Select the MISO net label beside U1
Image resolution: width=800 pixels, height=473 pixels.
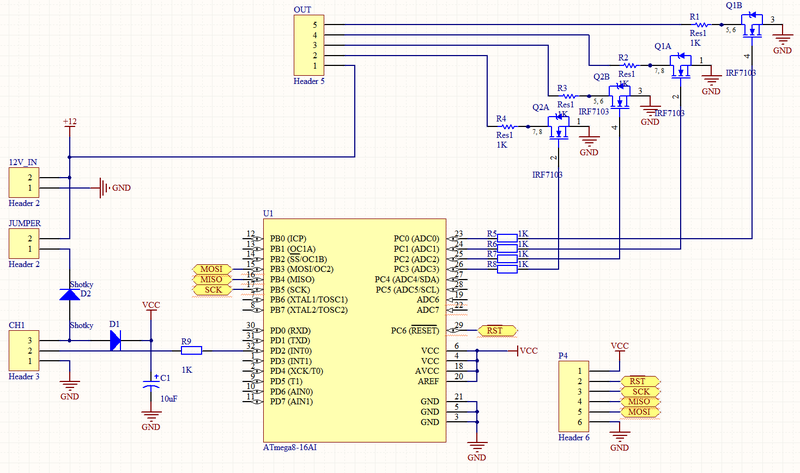point(212,279)
